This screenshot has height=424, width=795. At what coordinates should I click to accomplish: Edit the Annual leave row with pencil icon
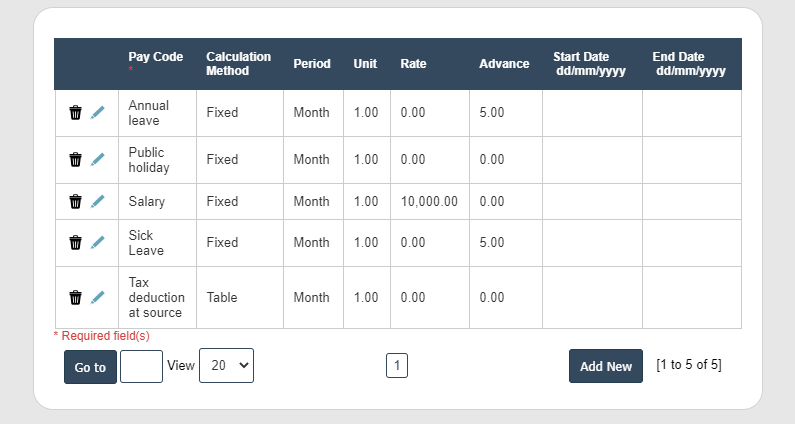tap(97, 113)
